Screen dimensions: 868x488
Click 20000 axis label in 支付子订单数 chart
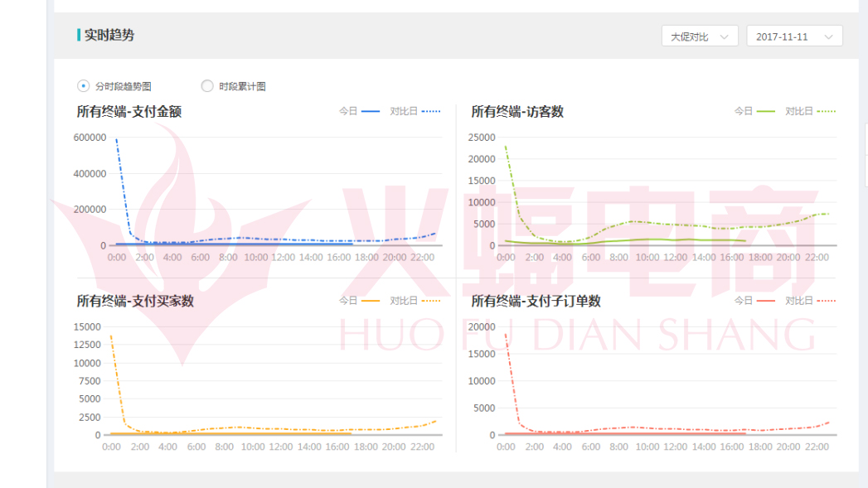pos(482,327)
